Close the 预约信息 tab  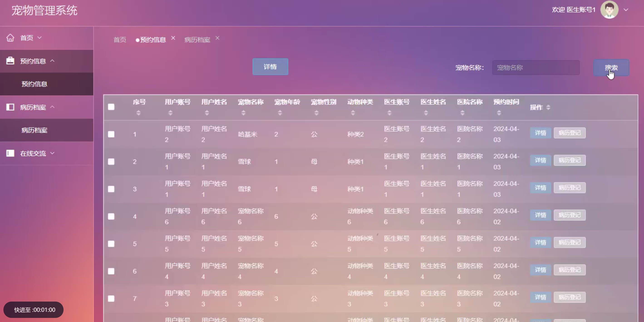pos(173,38)
